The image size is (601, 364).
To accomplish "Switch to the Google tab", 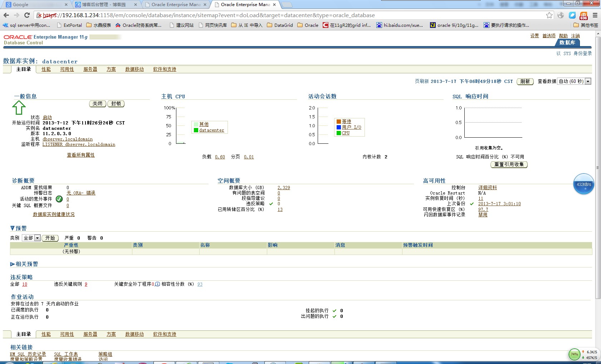I will coord(36,5).
